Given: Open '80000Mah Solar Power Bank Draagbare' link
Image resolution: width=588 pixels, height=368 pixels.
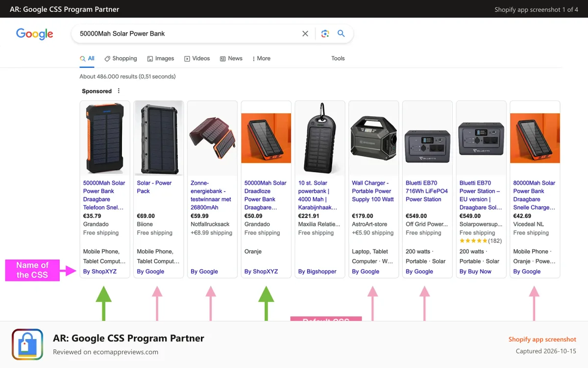Looking at the screenshot, I should tap(535, 195).
